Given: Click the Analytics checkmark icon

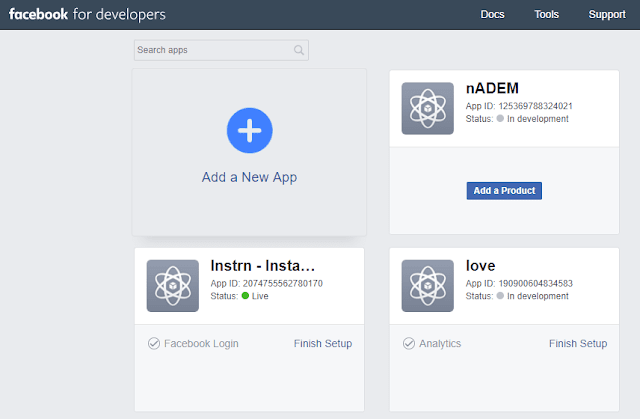Looking at the screenshot, I should 409,344.
